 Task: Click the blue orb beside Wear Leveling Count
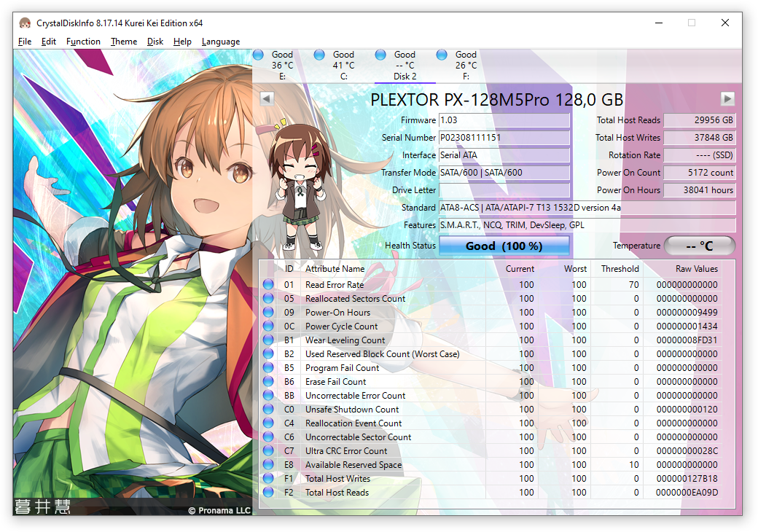(268, 340)
